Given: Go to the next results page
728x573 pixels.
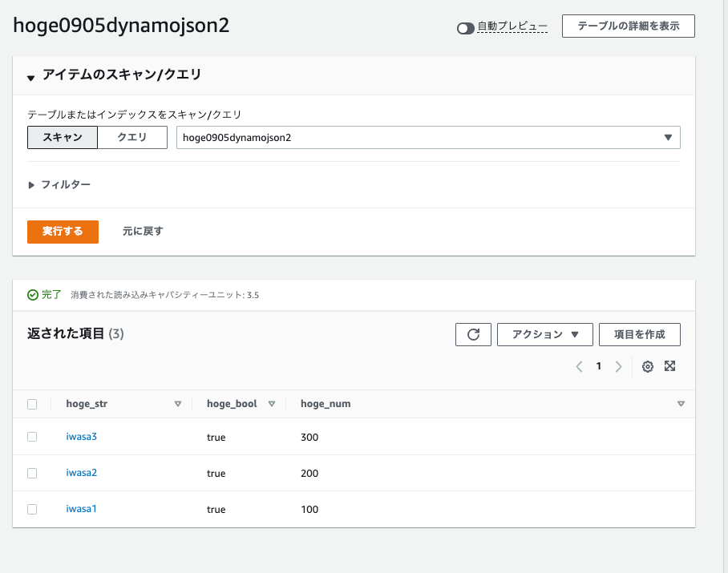Looking at the screenshot, I should (618, 366).
